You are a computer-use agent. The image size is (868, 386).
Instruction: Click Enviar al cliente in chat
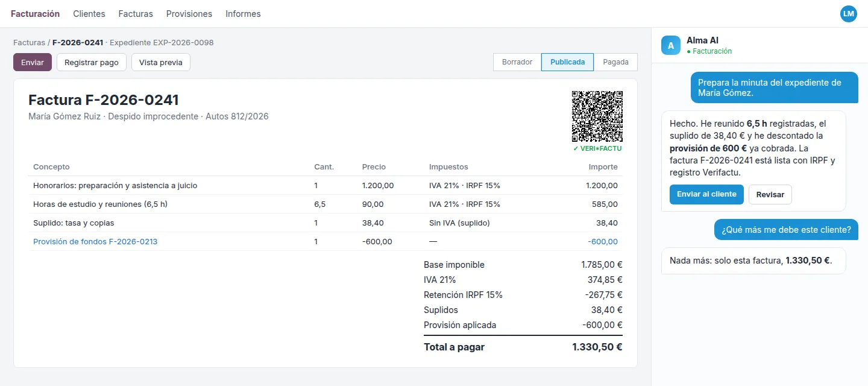coord(706,194)
